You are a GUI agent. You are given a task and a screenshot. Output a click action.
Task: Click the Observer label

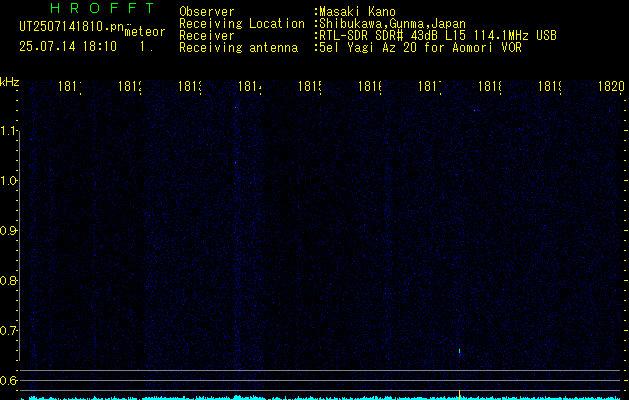pos(207,12)
